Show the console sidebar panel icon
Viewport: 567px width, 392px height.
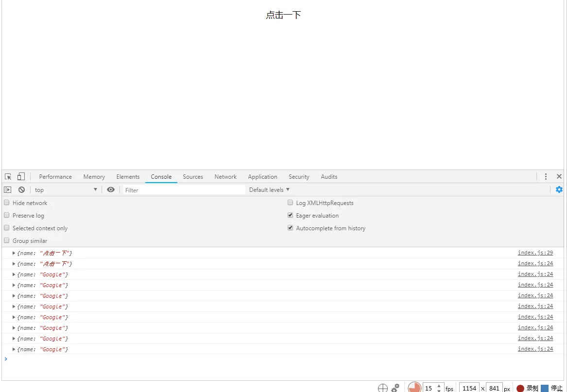(8, 190)
